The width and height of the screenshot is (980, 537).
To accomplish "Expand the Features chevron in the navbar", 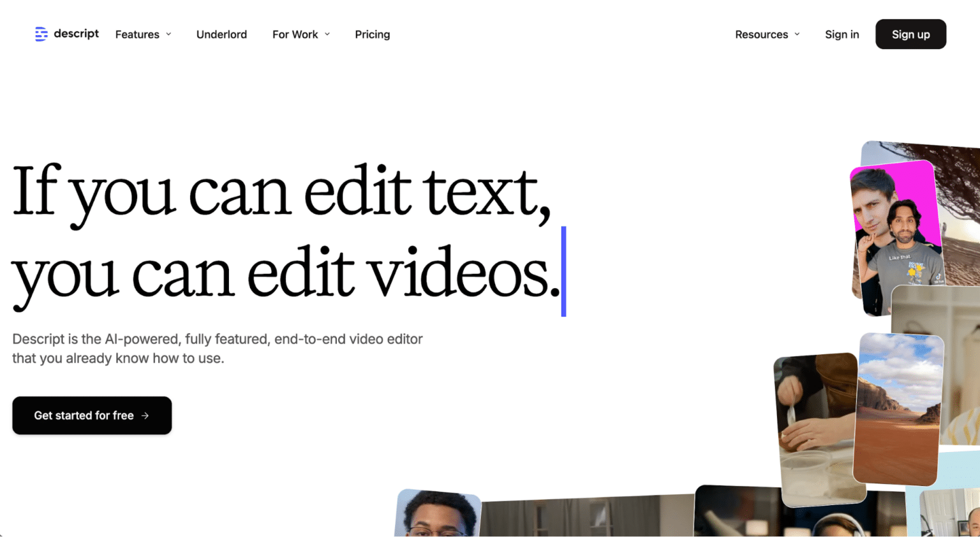I will tap(168, 34).
